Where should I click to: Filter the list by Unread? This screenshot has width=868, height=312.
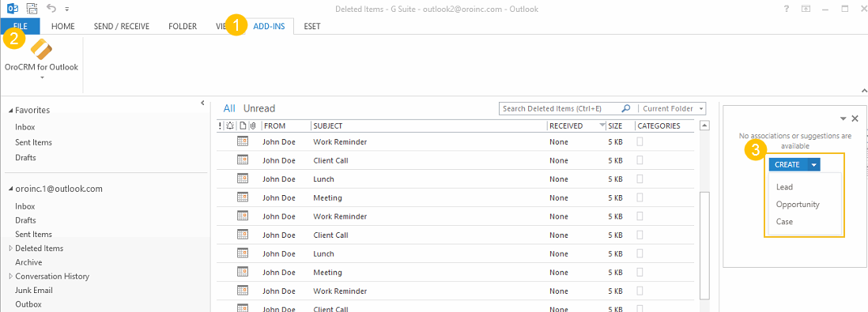coord(259,108)
